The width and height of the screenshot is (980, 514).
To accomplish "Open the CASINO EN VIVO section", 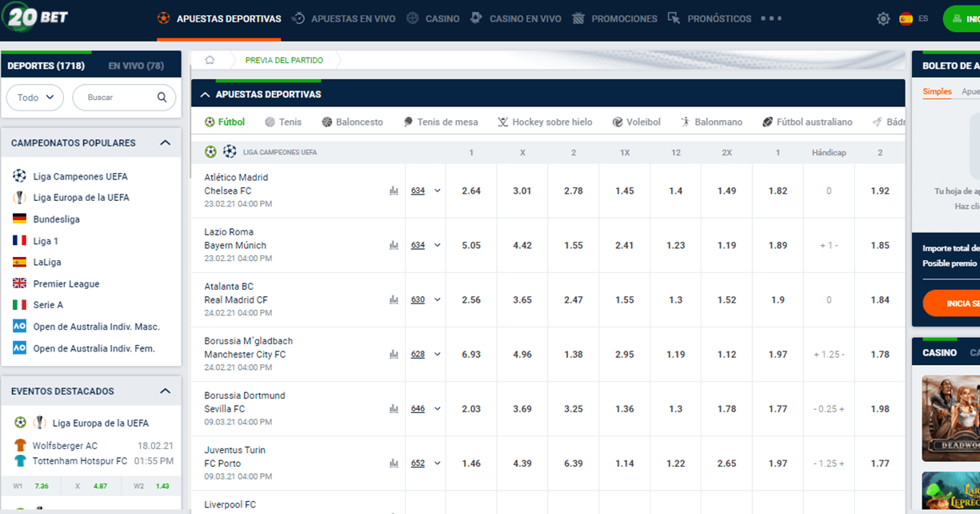I will click(x=524, y=18).
